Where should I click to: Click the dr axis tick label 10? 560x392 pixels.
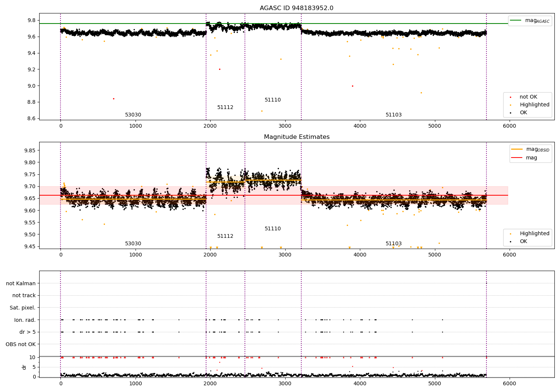coord(32,357)
